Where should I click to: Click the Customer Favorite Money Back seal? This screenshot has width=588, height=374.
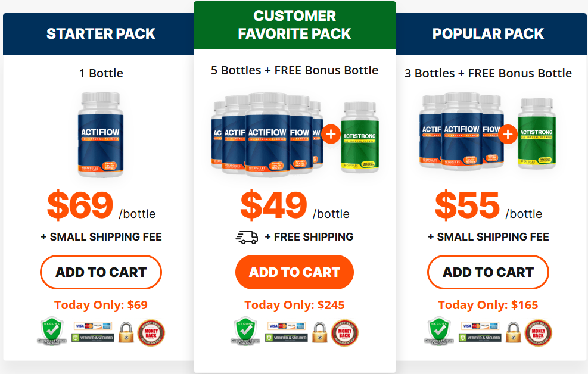tap(344, 333)
